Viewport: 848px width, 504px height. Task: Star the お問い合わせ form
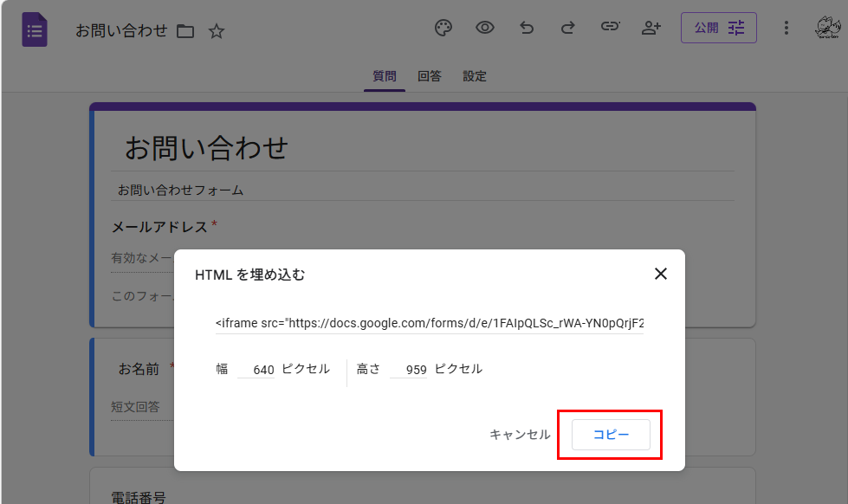tap(216, 30)
